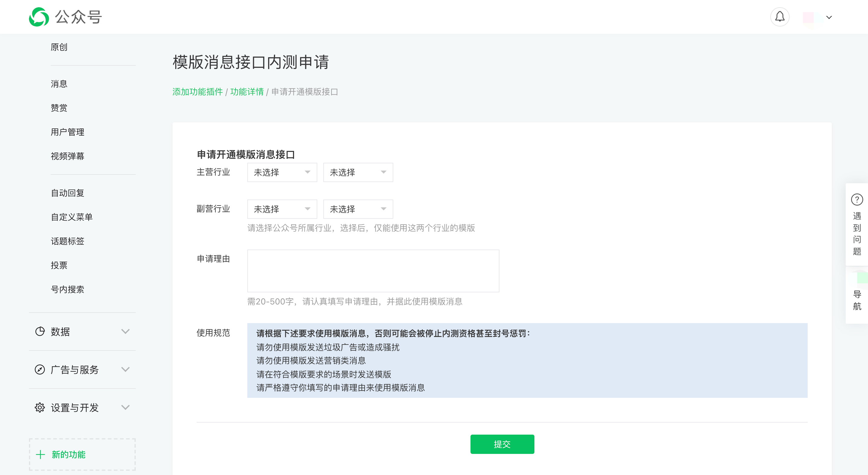Viewport: 868px width, 475px height.
Task: Expand the account dropdown arrow
Action: coord(829,17)
